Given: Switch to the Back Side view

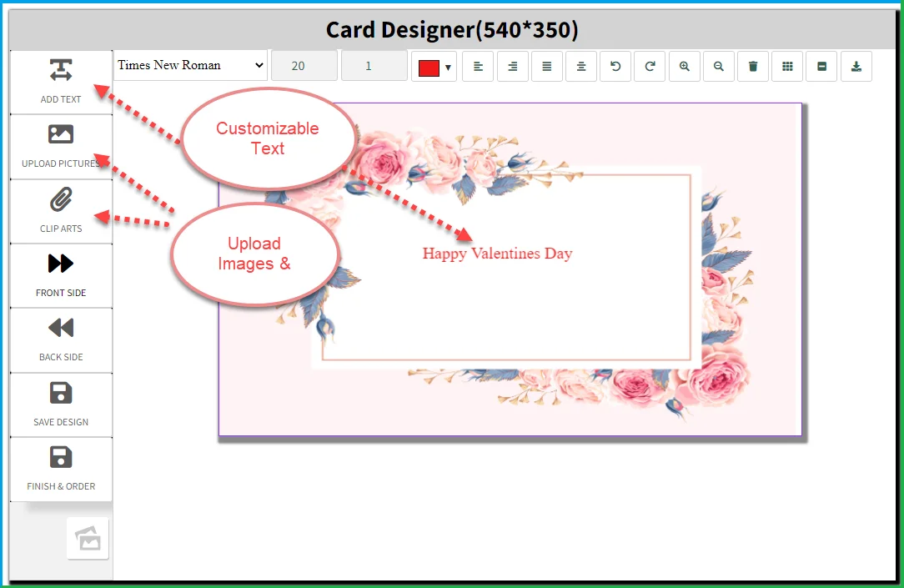Looking at the screenshot, I should 61,340.
